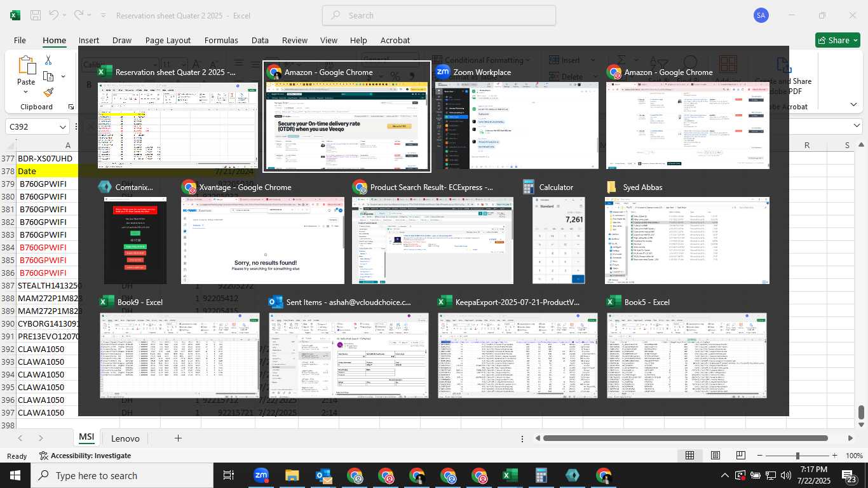Image resolution: width=868 pixels, height=488 pixels.
Task: Click the Undo arrow in the title bar
Action: (54, 15)
